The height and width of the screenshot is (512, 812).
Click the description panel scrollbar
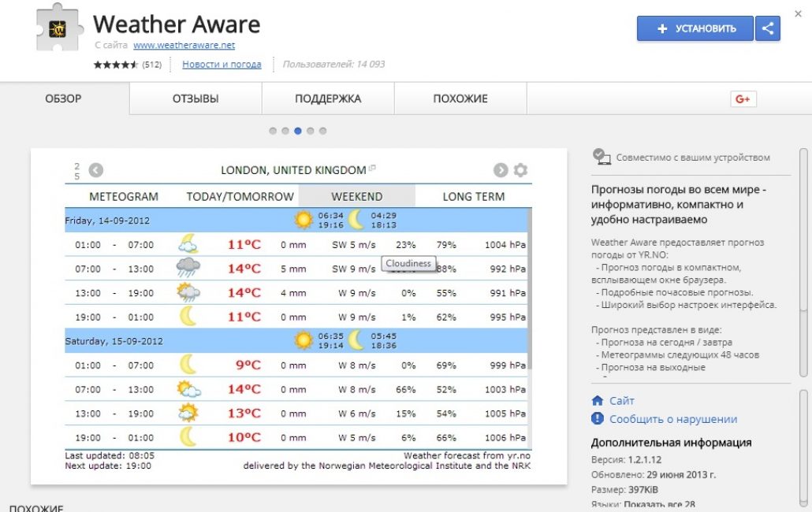[x=803, y=263]
